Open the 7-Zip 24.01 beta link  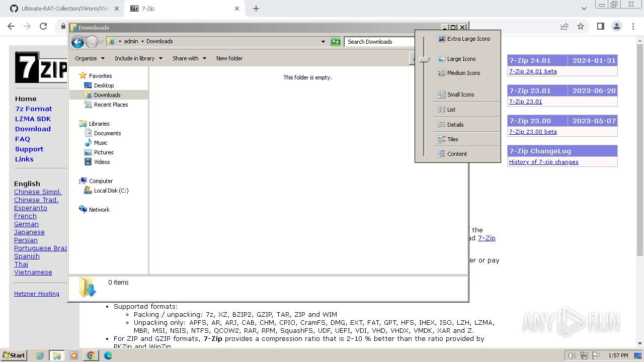click(533, 71)
